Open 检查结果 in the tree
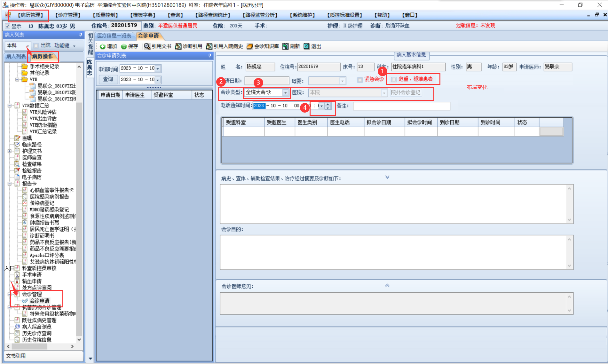The height and width of the screenshot is (364, 608). pyautogui.click(x=32, y=164)
